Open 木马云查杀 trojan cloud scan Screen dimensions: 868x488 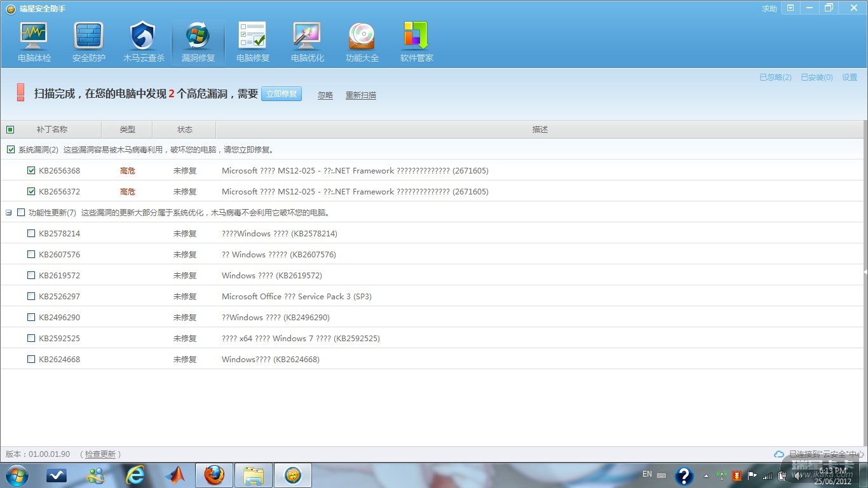pos(144,43)
